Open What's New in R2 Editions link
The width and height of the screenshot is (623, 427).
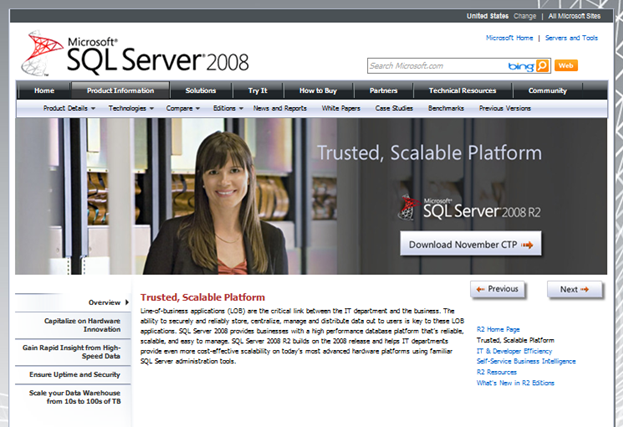[x=515, y=383]
